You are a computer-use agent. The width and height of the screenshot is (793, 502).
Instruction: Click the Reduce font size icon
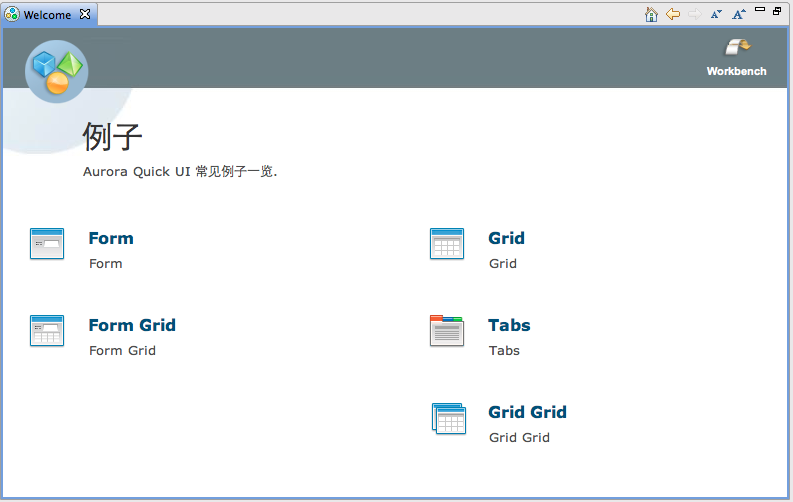pyautogui.click(x=716, y=14)
